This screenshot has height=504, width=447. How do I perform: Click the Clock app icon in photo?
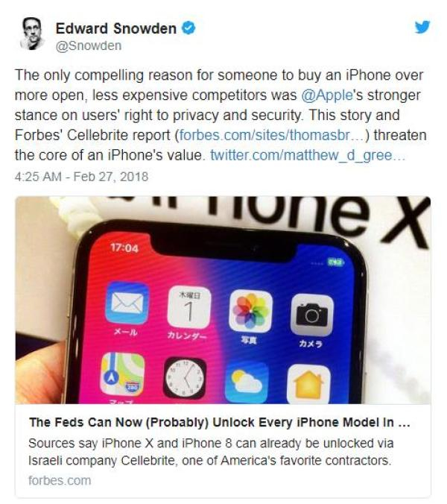tap(185, 378)
